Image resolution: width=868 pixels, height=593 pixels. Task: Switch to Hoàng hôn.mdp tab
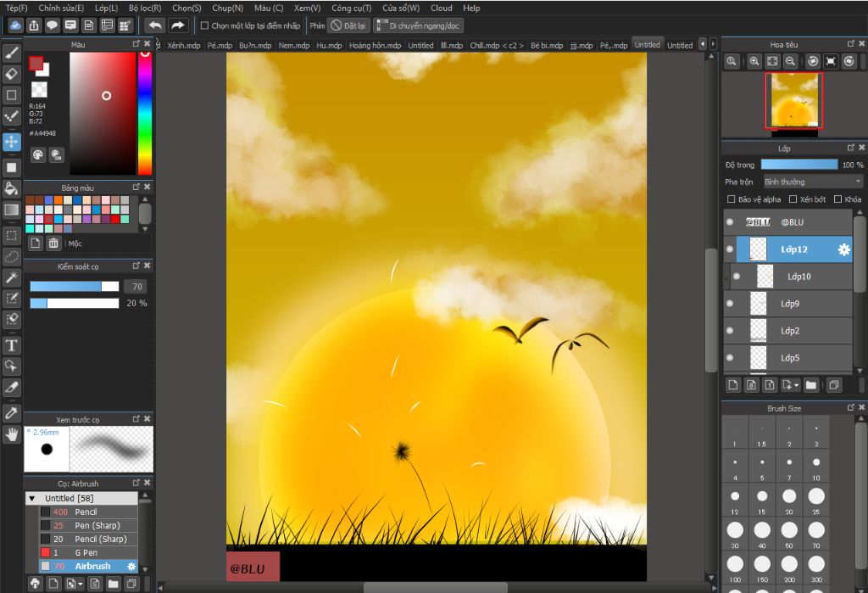(375, 46)
